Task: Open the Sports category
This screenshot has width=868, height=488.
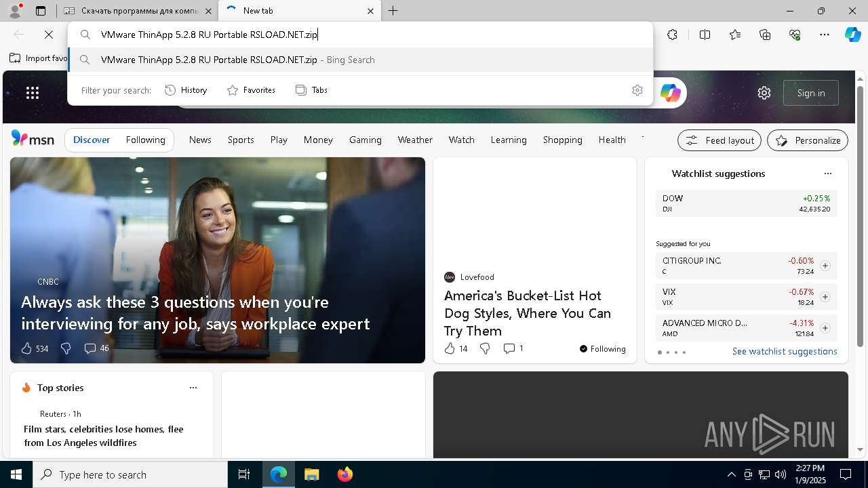Action: click(x=241, y=140)
